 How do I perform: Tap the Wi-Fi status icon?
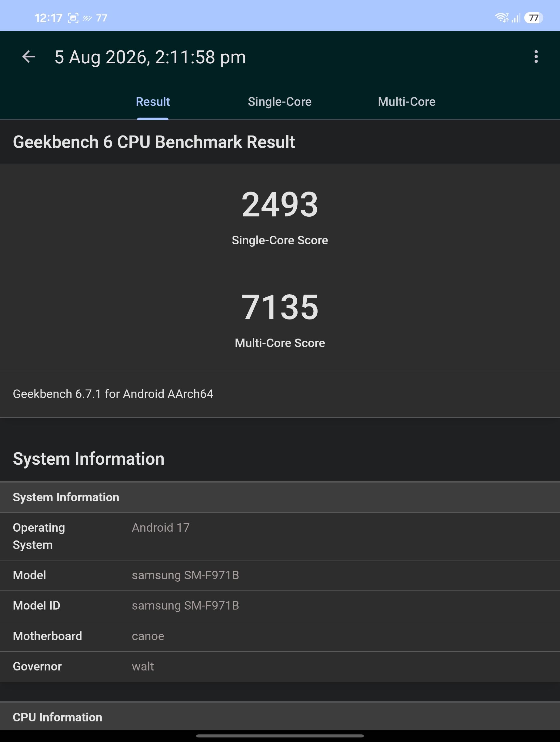tap(502, 18)
